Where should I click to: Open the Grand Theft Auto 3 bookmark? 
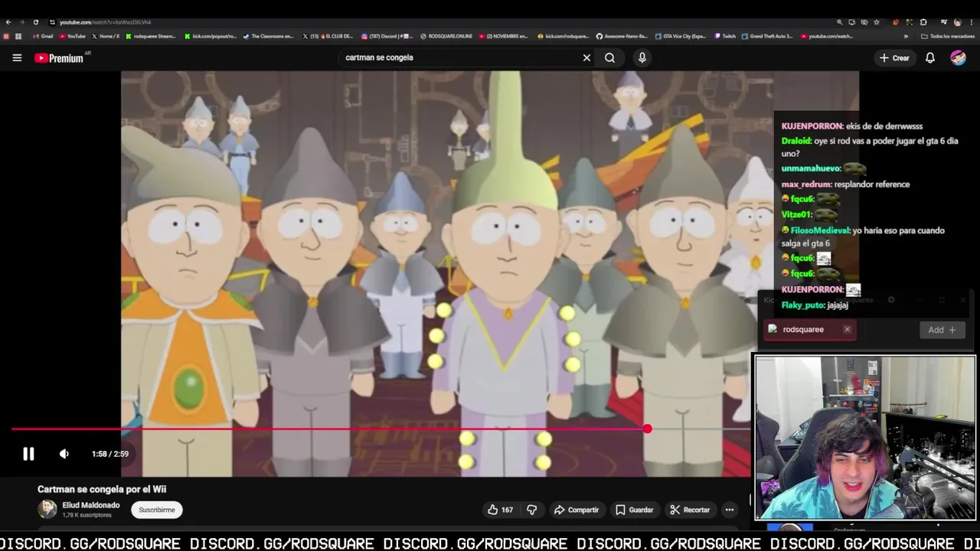[x=767, y=36]
